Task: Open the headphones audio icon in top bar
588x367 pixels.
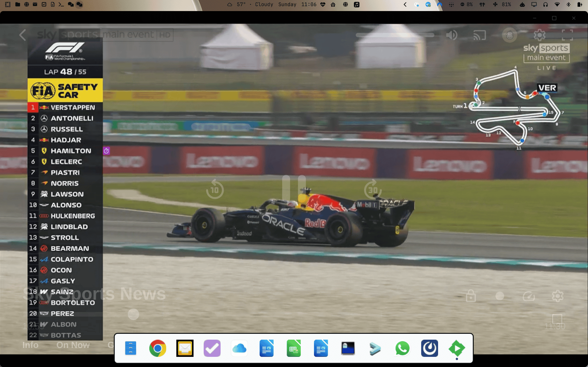Action: (545, 5)
